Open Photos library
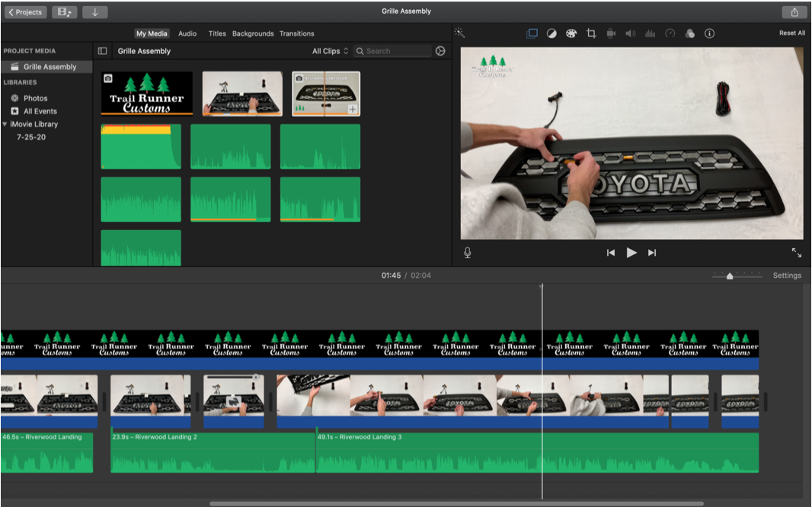This screenshot has height=507, width=812. [x=35, y=97]
